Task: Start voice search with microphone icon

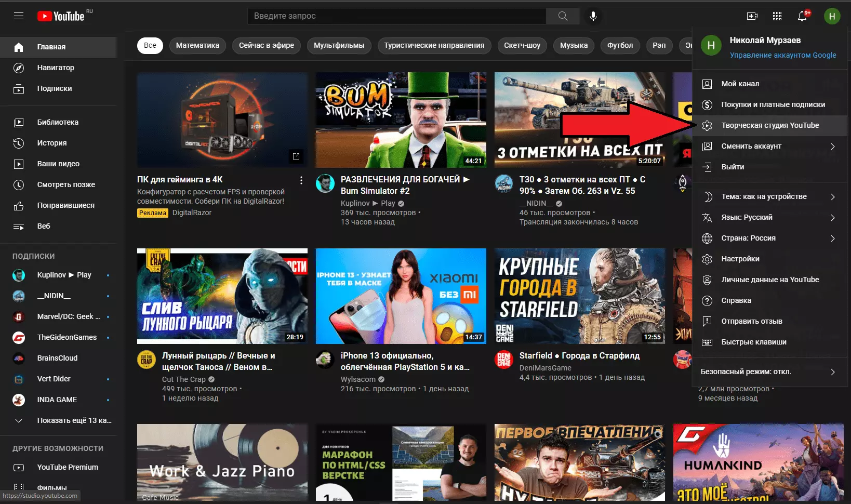Action: click(x=593, y=16)
